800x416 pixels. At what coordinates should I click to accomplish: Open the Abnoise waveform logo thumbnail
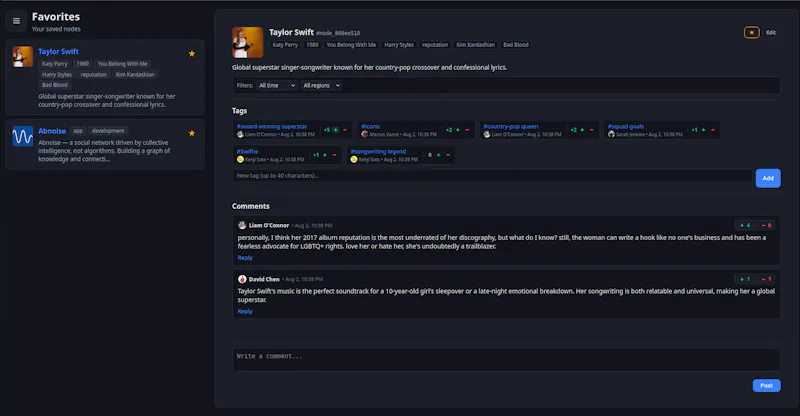pos(22,136)
